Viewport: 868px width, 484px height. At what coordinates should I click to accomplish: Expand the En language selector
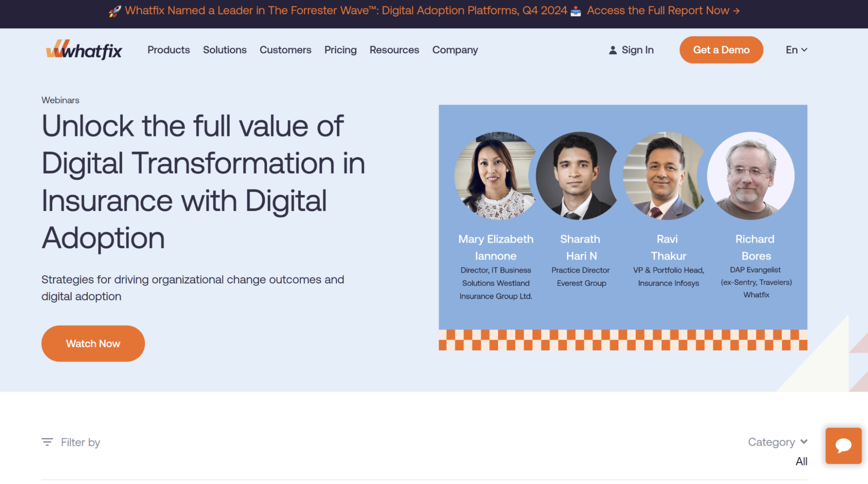tap(796, 50)
